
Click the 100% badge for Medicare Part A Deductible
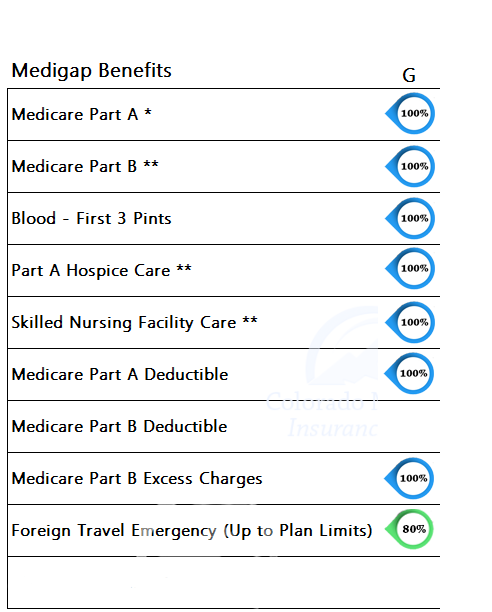tap(409, 374)
